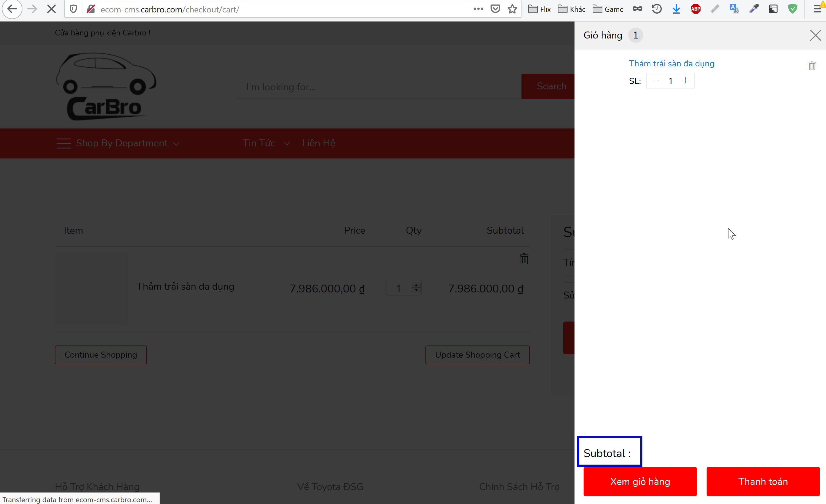Image resolution: width=826 pixels, height=504 pixels.
Task: Click the pencil extension icon
Action: coord(715,9)
